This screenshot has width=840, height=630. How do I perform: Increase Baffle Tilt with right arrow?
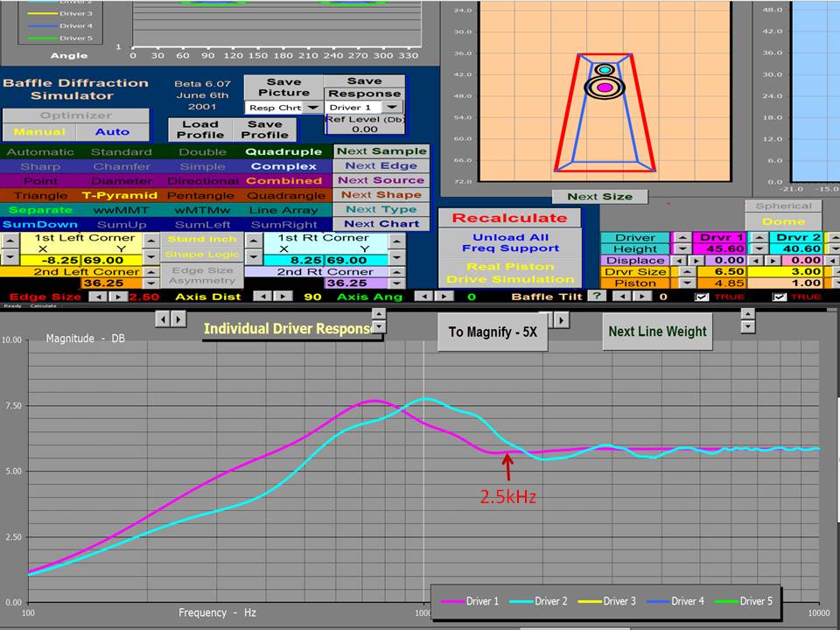click(x=642, y=296)
